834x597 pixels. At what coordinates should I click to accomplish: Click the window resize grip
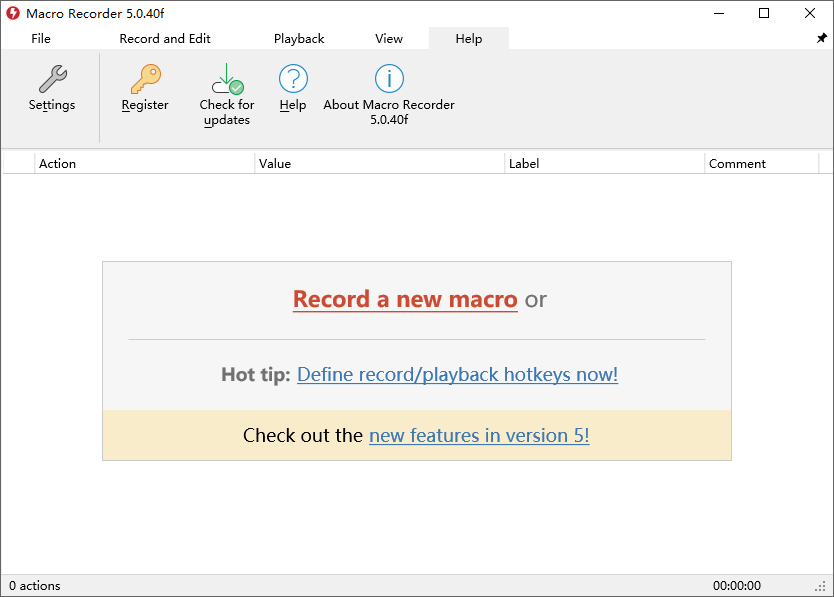(821, 586)
